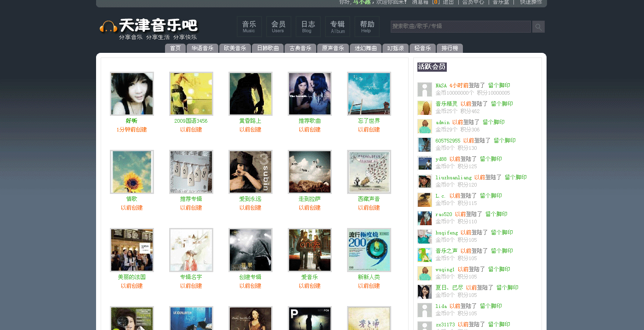Open the 音乐盒 link in top bar

(x=501, y=2)
